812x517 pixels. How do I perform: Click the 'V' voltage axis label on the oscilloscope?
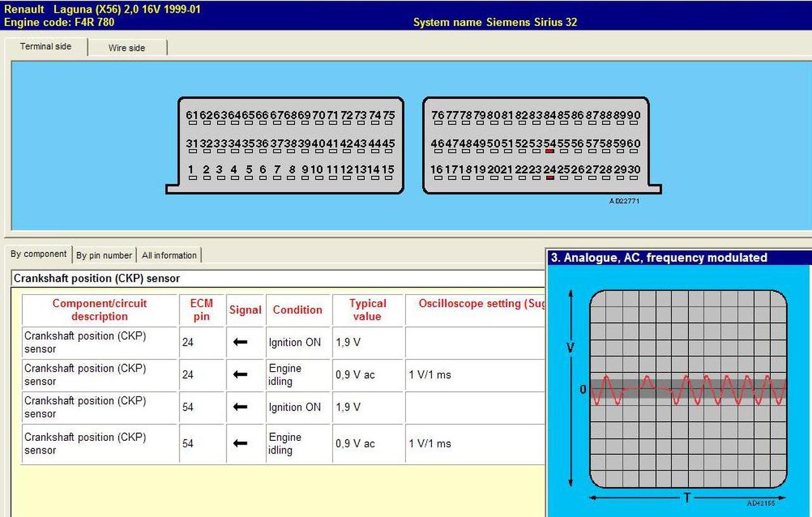571,348
